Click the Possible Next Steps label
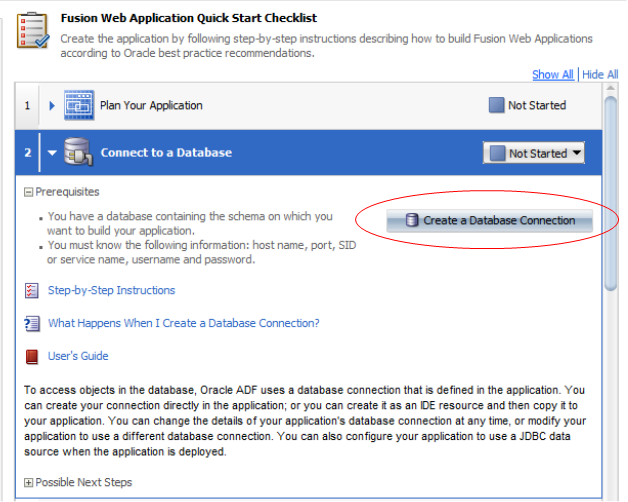This screenshot has width=628, height=502. tap(84, 482)
